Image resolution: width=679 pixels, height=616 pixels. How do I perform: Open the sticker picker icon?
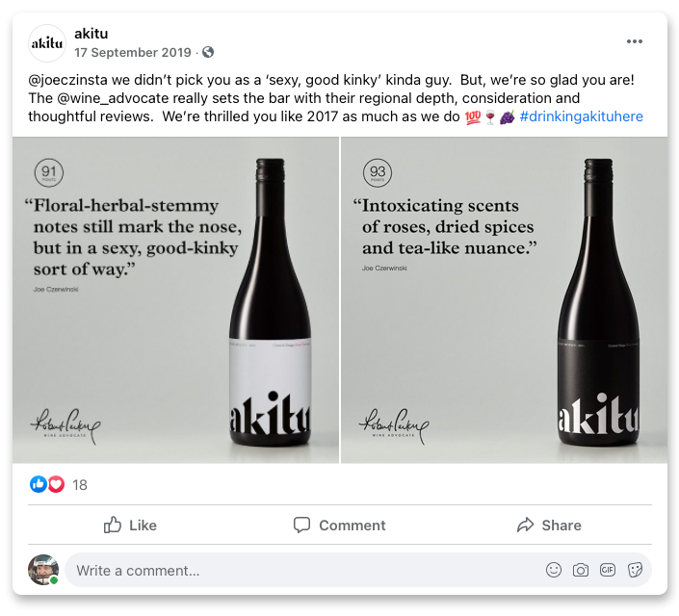pos(635,570)
